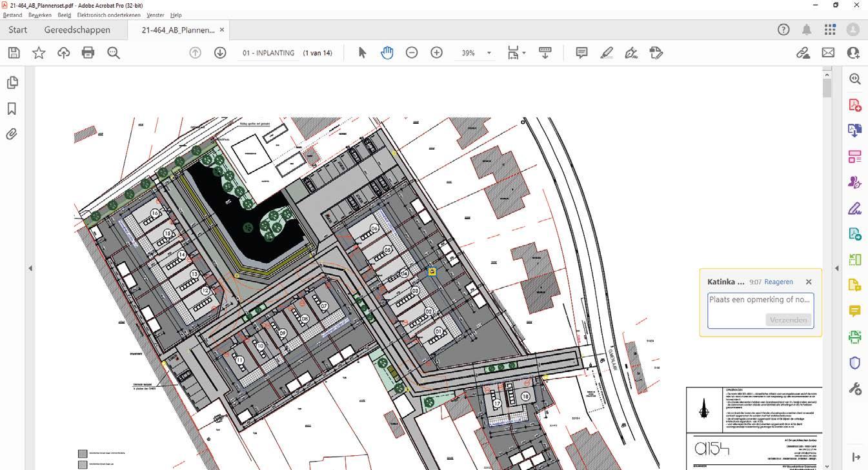
Task: Expand the left navigation pane arrow
Action: point(30,268)
